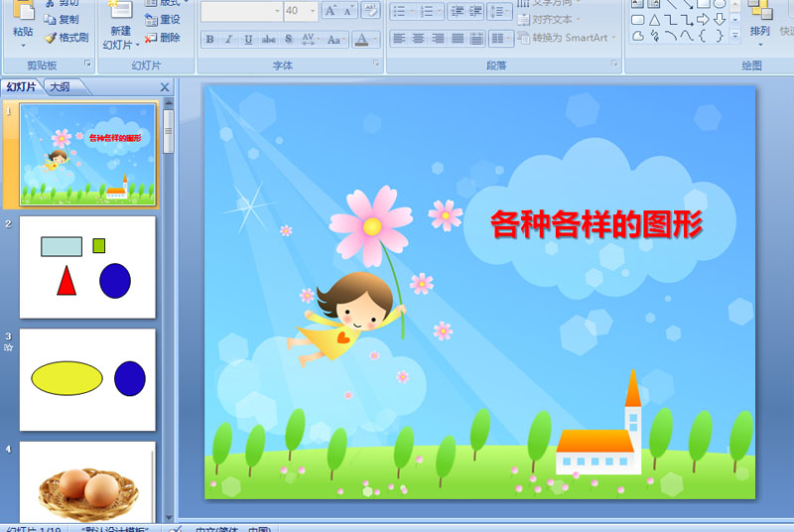Toggle italic text formatting
Image resolution: width=794 pixels, height=532 pixels.
tap(229, 39)
